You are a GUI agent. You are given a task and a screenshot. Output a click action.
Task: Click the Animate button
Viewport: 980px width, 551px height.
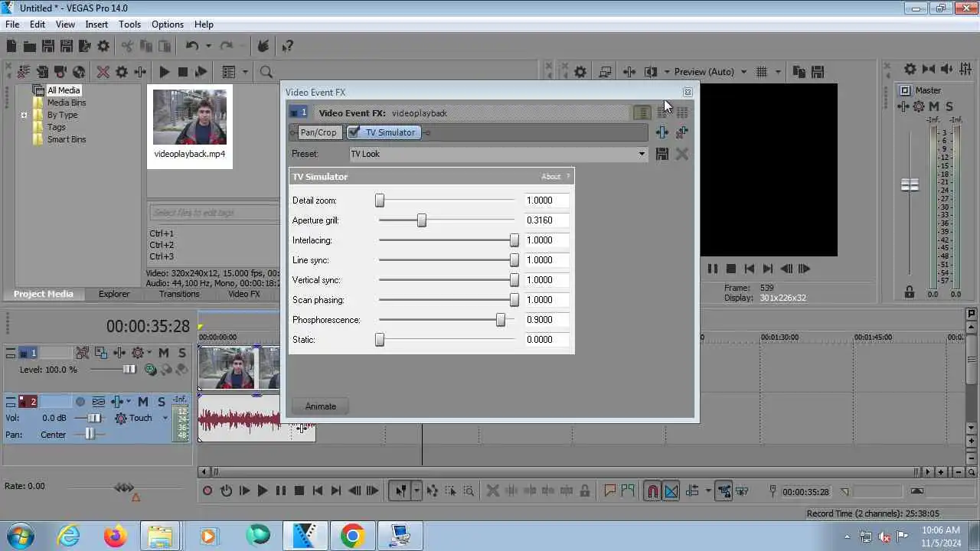tap(321, 406)
